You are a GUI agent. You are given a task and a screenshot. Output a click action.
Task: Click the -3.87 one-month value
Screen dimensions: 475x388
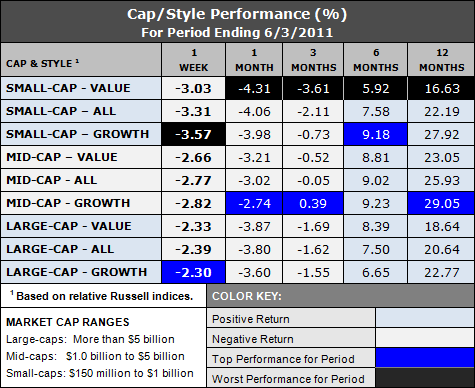[x=254, y=226]
